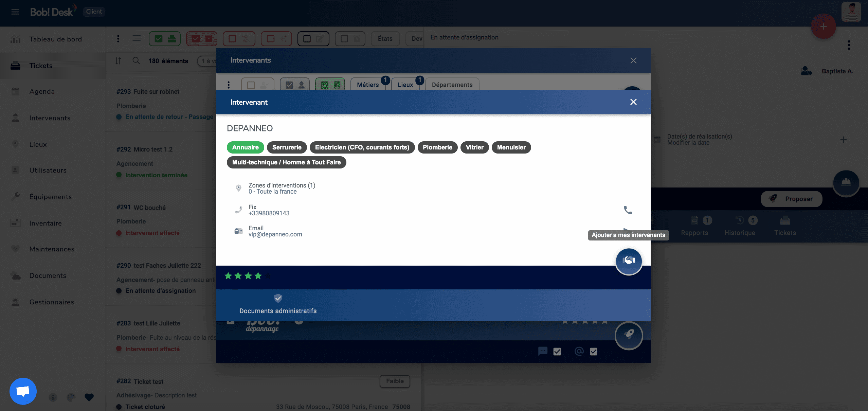
Task: Open the Départements filter
Action: 452,85
